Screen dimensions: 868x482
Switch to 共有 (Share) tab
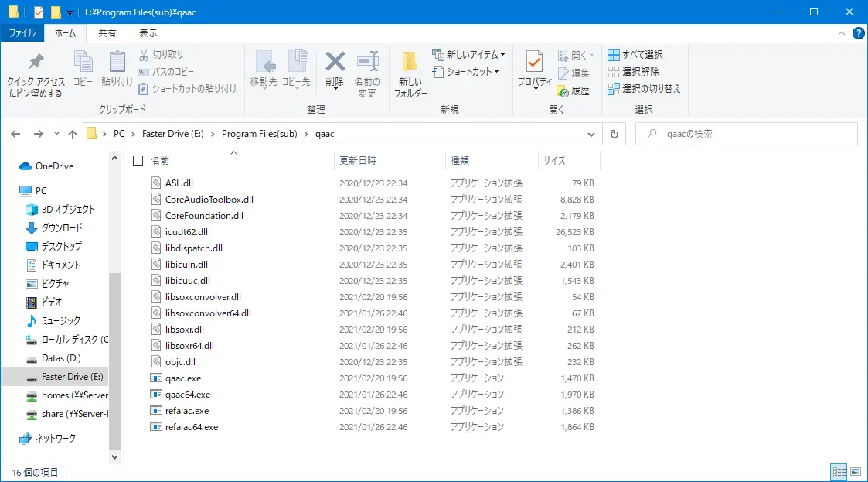tap(107, 33)
